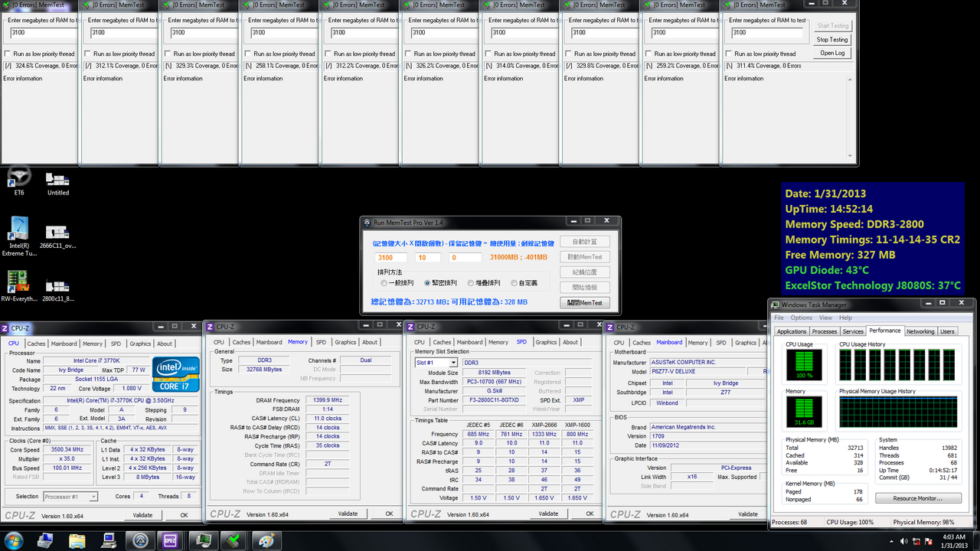Open the Slot #1 dropdown in CPU-Z SPD
980x551 pixels.
[436, 363]
